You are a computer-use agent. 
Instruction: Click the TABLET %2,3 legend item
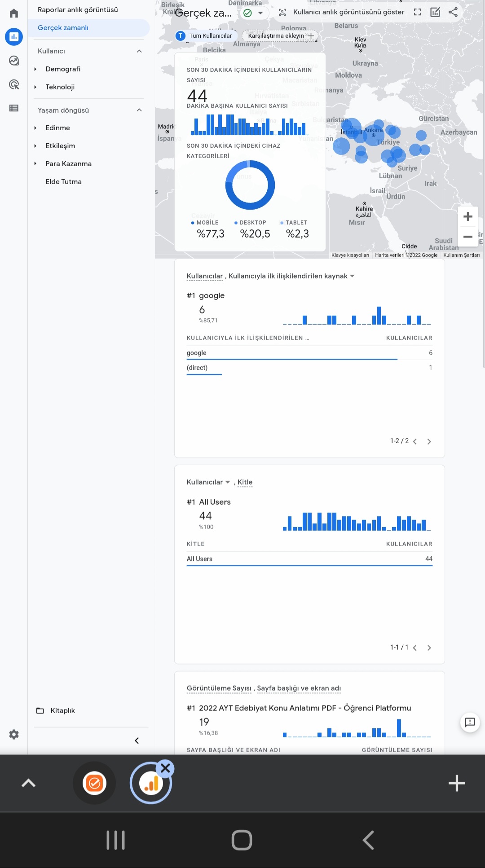[x=295, y=229]
